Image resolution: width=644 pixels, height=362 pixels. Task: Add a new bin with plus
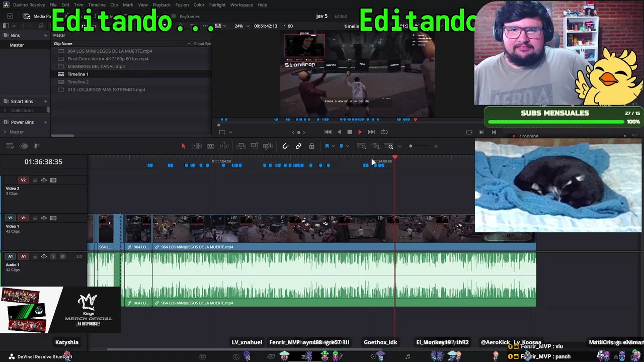coord(46,35)
